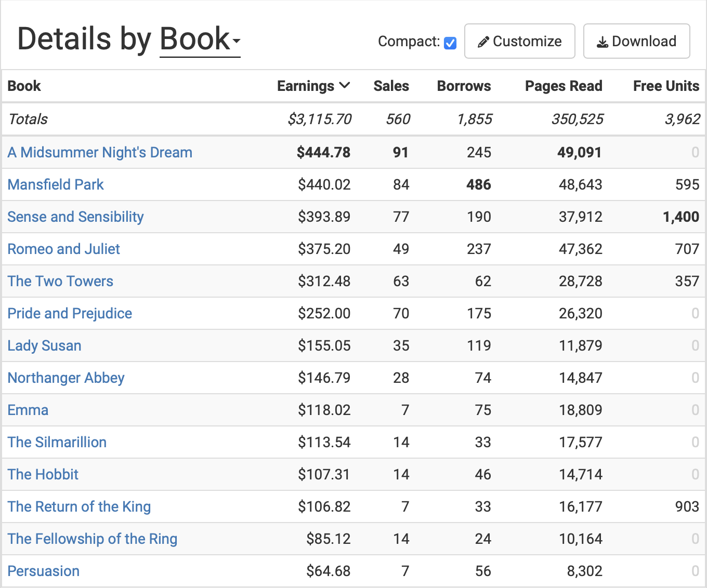The width and height of the screenshot is (707, 588).
Task: Select the 18,809 pages read cell
Action: pyautogui.click(x=580, y=410)
